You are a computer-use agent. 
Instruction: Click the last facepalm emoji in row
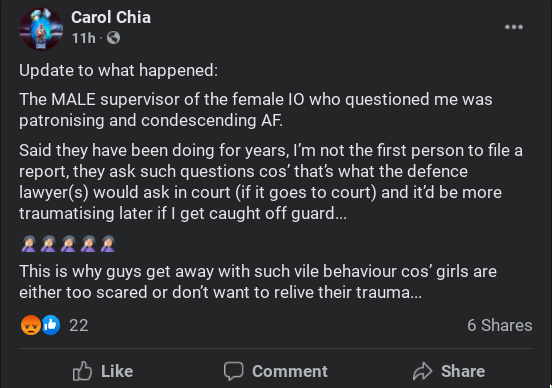pyautogui.click(x=108, y=244)
